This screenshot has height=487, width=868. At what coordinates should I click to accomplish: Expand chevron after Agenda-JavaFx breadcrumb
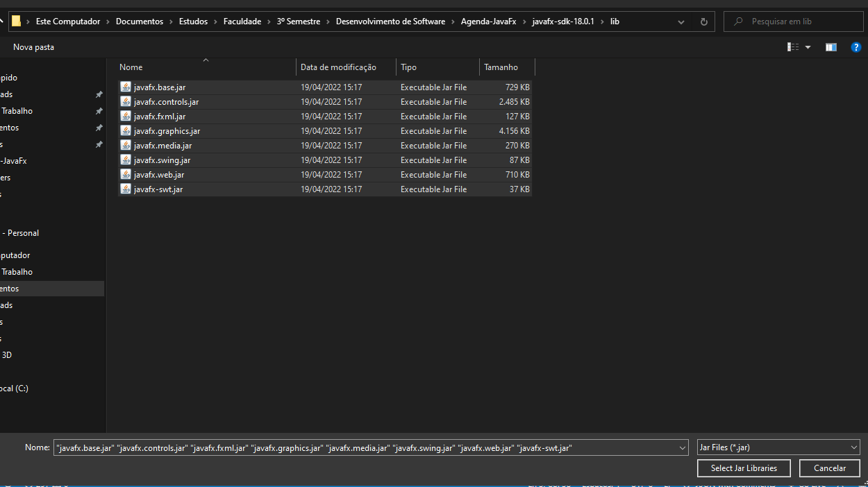[524, 22]
